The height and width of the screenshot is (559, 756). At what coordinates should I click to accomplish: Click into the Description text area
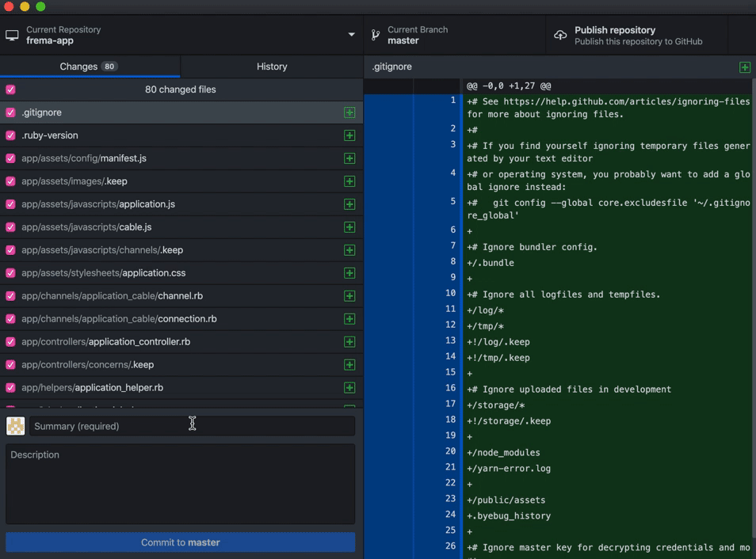[x=180, y=484]
